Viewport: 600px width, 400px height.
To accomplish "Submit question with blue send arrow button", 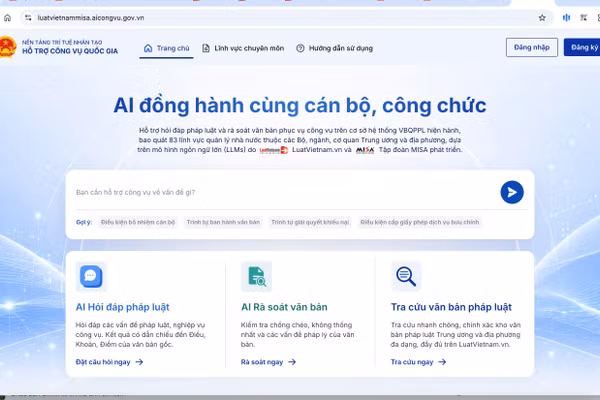I will 512,192.
